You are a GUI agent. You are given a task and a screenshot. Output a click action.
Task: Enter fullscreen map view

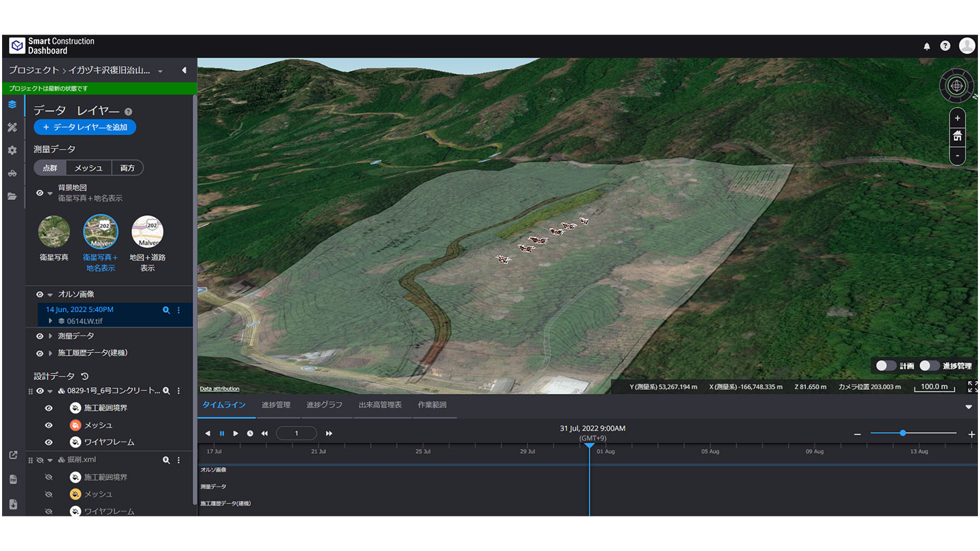pos(972,386)
